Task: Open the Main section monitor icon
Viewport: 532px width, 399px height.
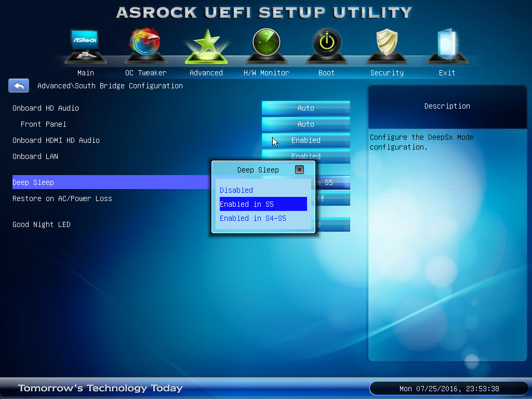Action: pos(86,46)
